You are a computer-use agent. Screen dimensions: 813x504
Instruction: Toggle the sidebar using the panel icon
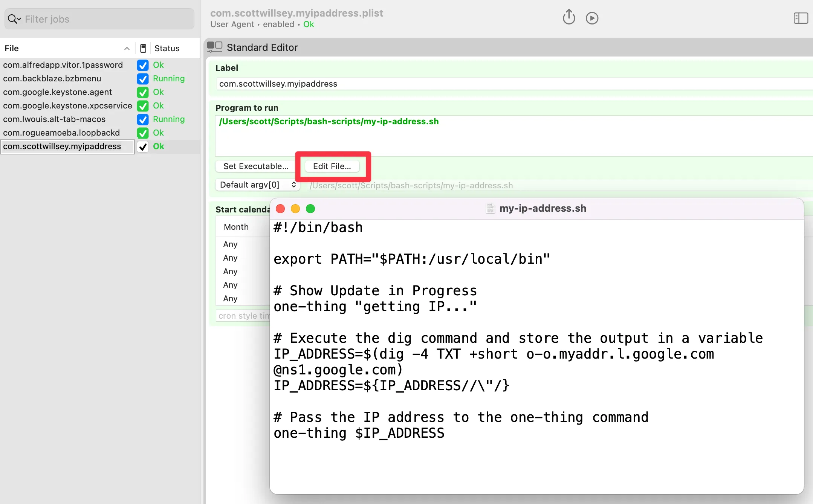801,18
